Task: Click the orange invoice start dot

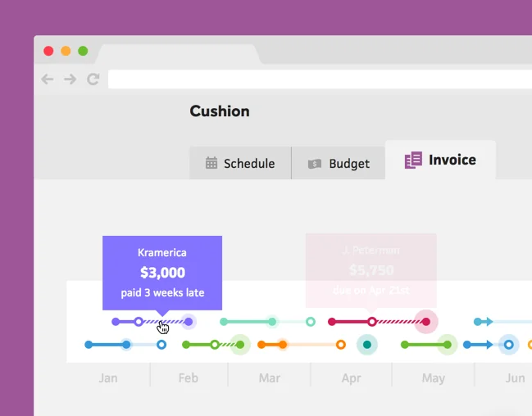Action: (261, 345)
